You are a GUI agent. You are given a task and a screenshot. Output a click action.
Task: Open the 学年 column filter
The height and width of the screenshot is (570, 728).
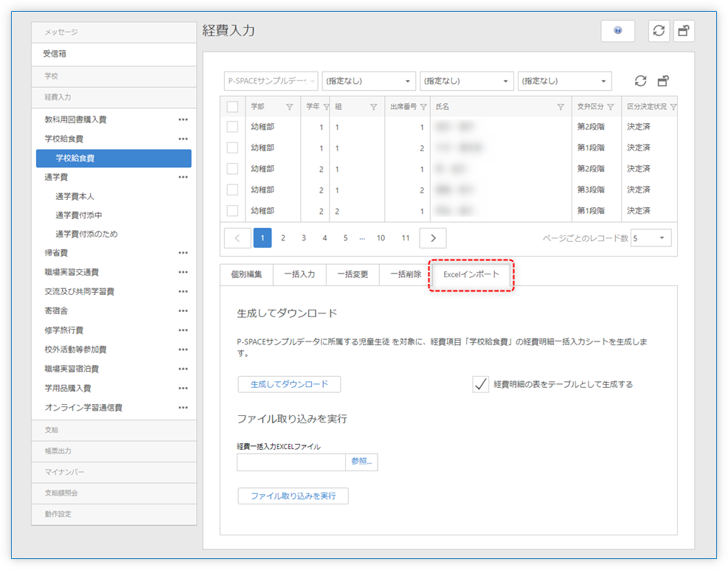tap(326, 107)
